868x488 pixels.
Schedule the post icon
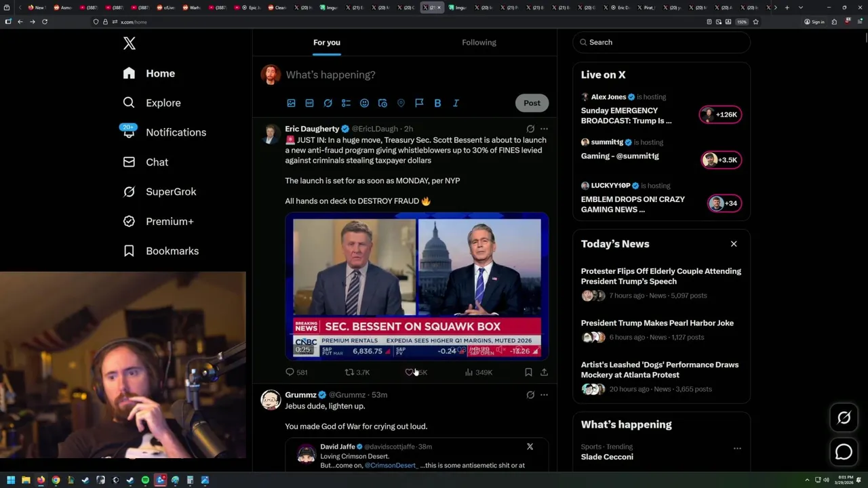click(x=382, y=103)
